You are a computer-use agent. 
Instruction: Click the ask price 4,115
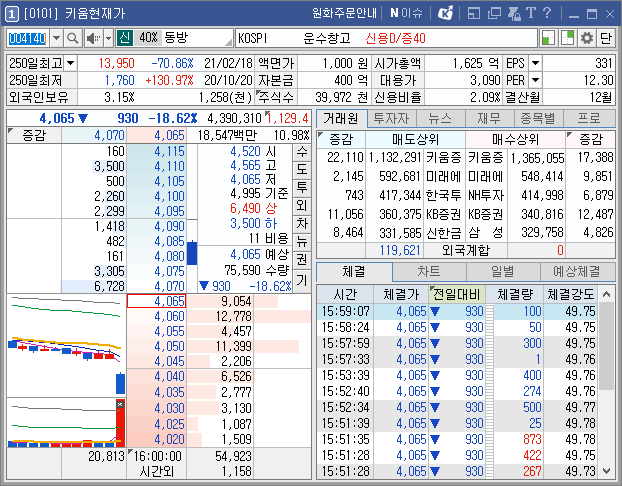(x=156, y=152)
